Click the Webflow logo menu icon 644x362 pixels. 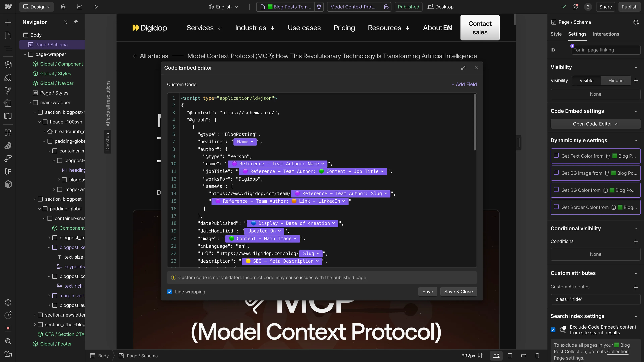pyautogui.click(x=8, y=7)
